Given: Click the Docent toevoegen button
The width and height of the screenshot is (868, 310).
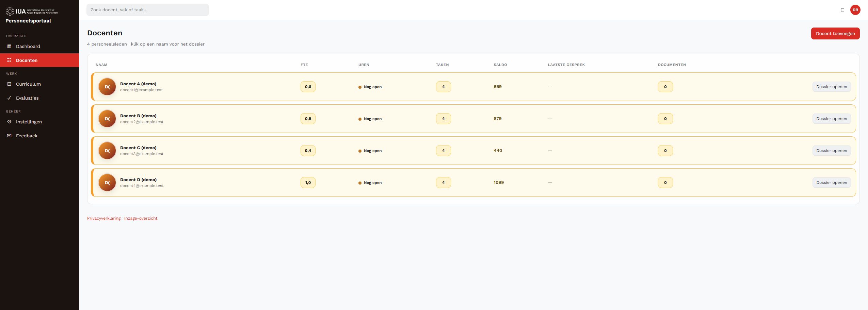Looking at the screenshot, I should (x=835, y=33).
